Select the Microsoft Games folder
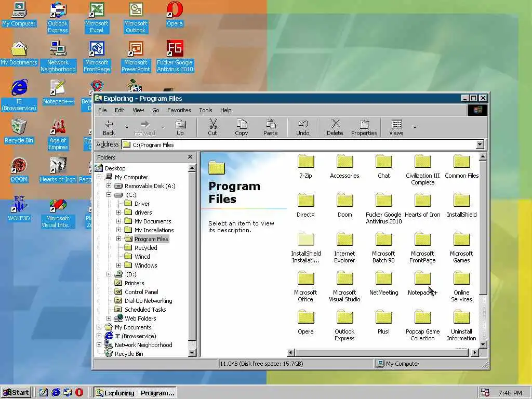Screen dimensions: 532x399 click(461, 248)
